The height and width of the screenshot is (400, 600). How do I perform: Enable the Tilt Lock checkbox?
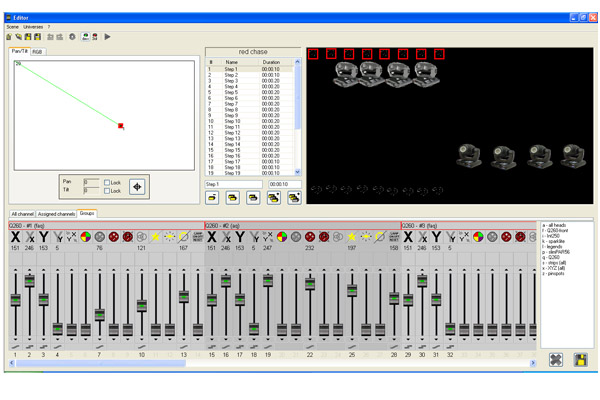(107, 190)
